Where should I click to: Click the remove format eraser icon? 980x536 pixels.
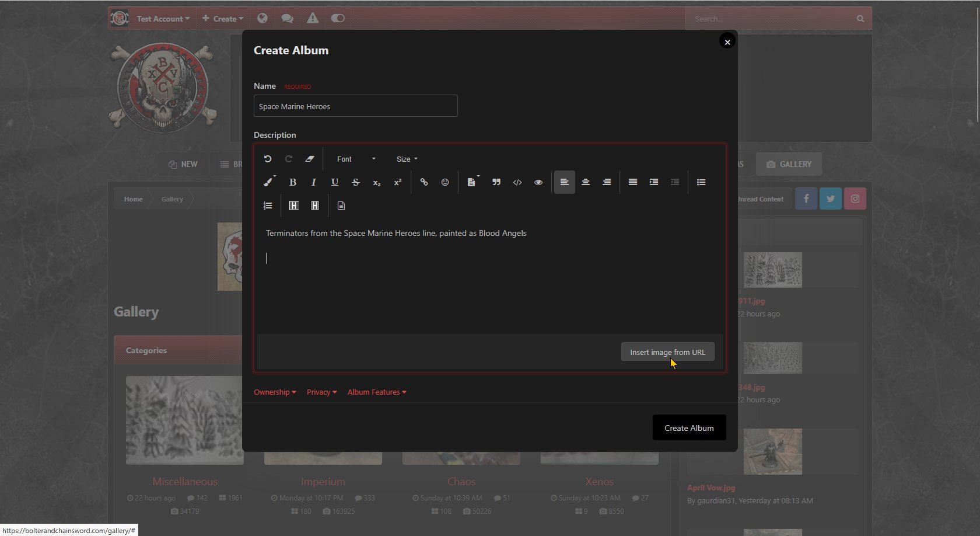[310, 159]
